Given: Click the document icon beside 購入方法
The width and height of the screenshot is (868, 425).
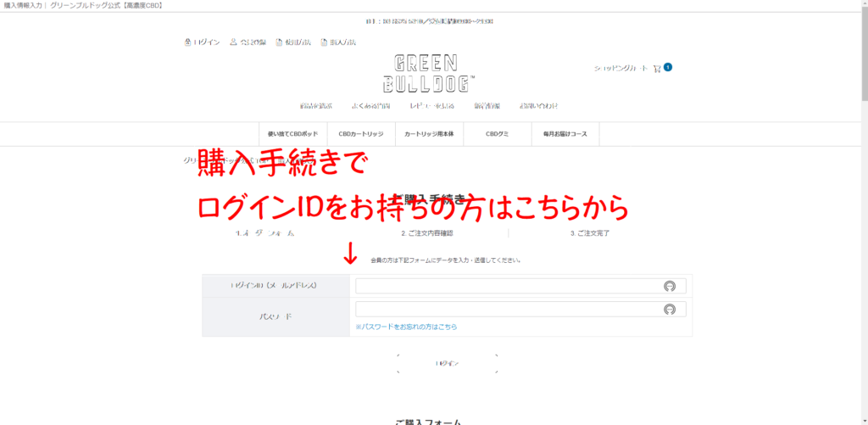Looking at the screenshot, I should point(325,42).
